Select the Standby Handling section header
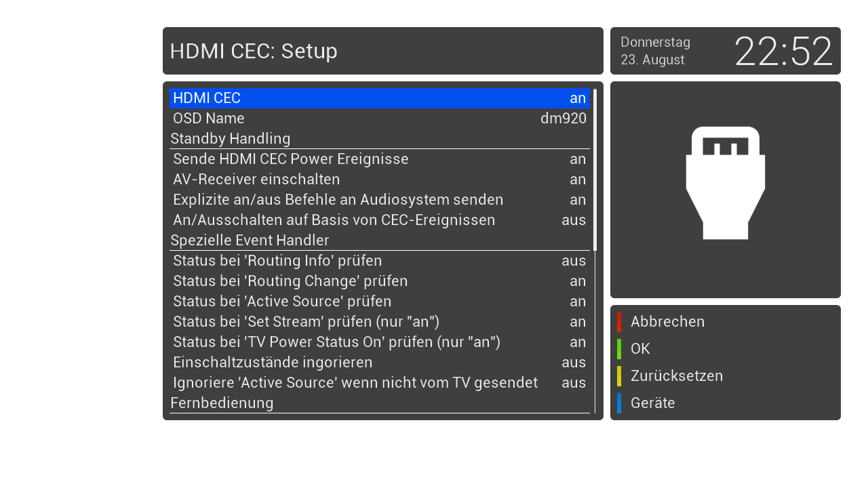This screenshot has height=488, width=868. click(231, 139)
